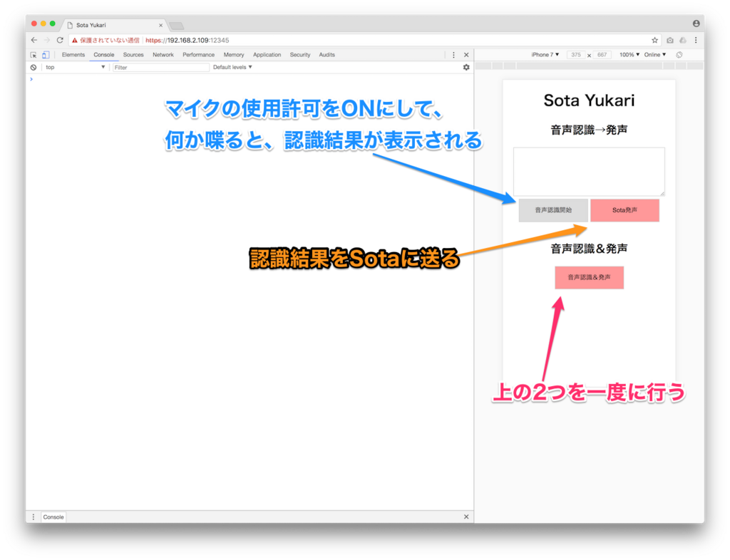Screen dimensions: 730x560
Task: Open the Audits tab
Action: click(327, 55)
